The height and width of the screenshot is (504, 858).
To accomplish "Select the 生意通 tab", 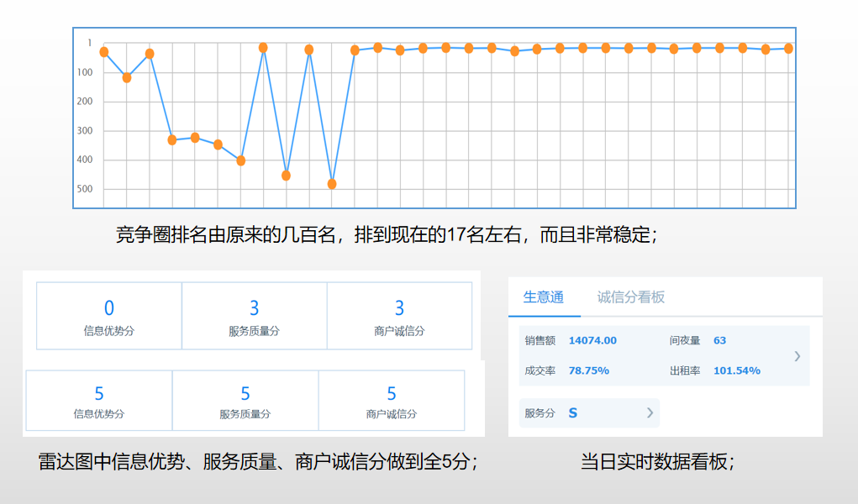I will pyautogui.click(x=543, y=297).
